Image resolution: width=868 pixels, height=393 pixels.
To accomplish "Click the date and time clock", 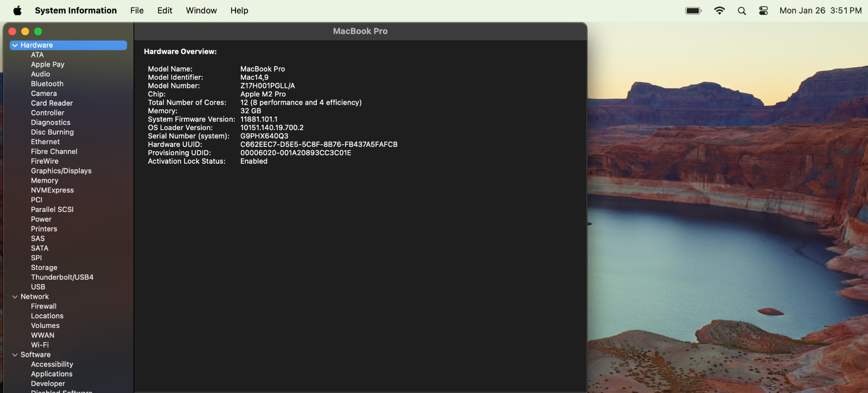I will click(x=820, y=10).
